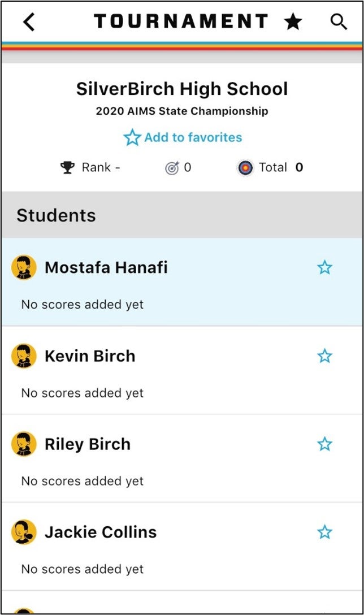Tap Mostafa Hanafi's avatar icon

24,267
